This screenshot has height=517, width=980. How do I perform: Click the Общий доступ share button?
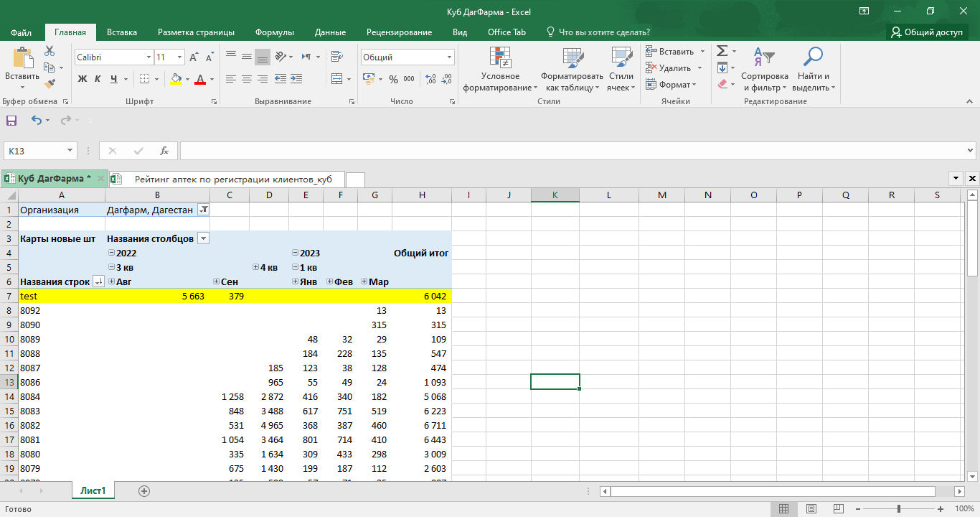point(927,32)
